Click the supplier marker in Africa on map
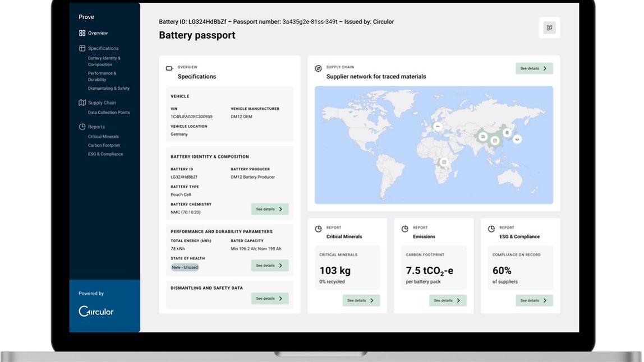This screenshot has height=362, width=644. (443, 162)
